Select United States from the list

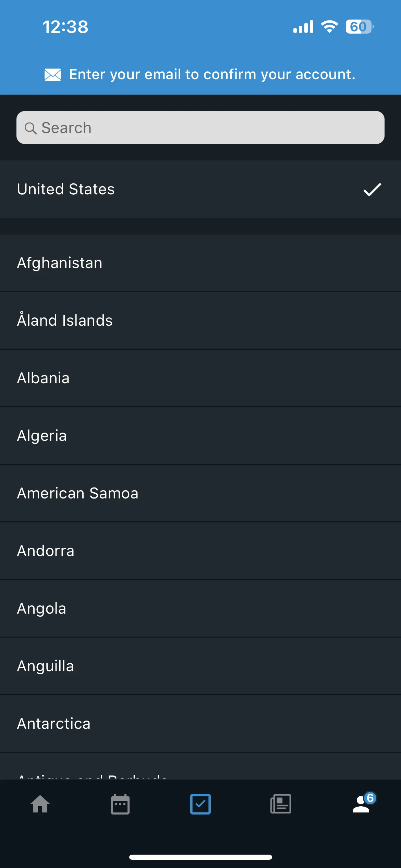[200, 189]
